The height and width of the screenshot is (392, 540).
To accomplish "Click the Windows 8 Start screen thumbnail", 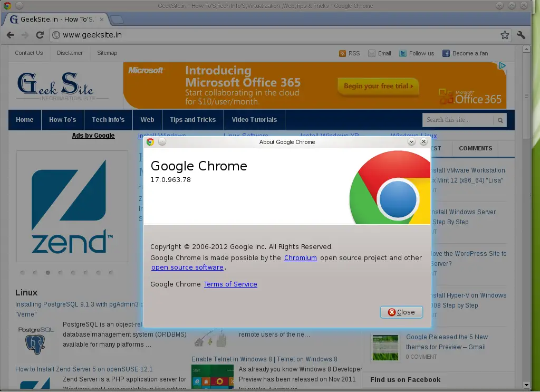I will click(x=212, y=377).
